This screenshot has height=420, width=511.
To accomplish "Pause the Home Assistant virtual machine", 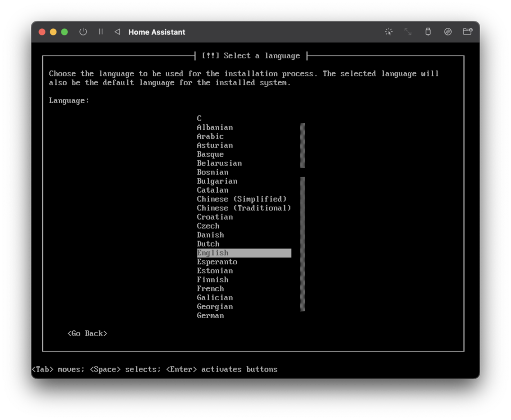I will 101,31.
